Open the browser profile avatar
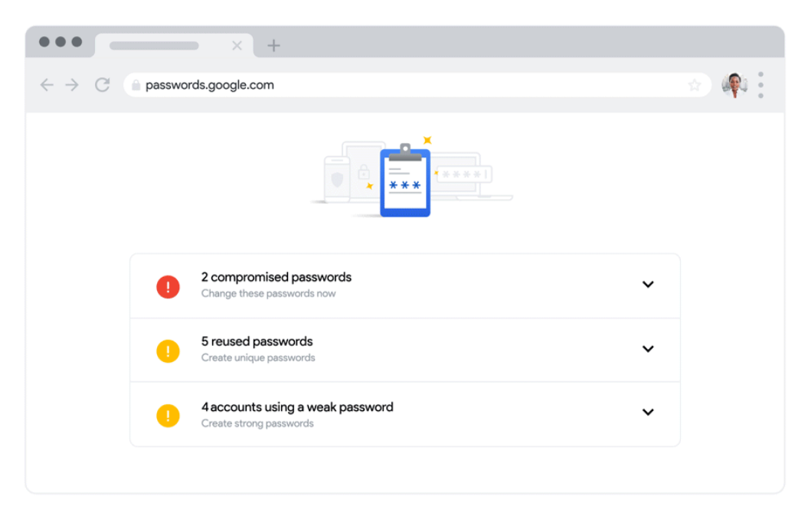The width and height of the screenshot is (808, 532). coord(734,84)
